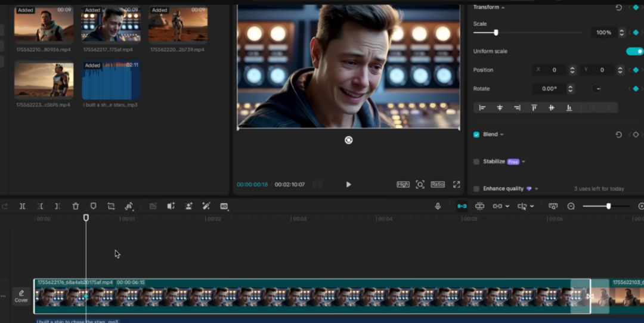The image size is (644, 323).
Task: Add a marker using the shield icon
Action: [93, 206]
